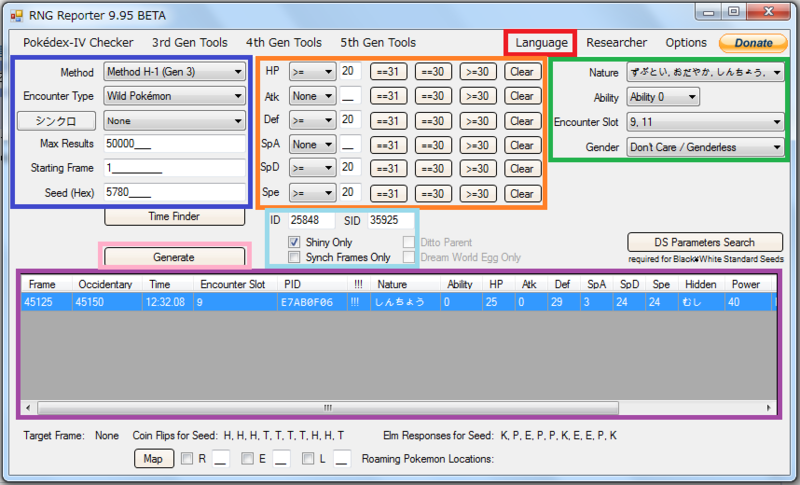Expand the Spe comparison dropdown
Viewport: 800px width, 485px height.
point(312,193)
